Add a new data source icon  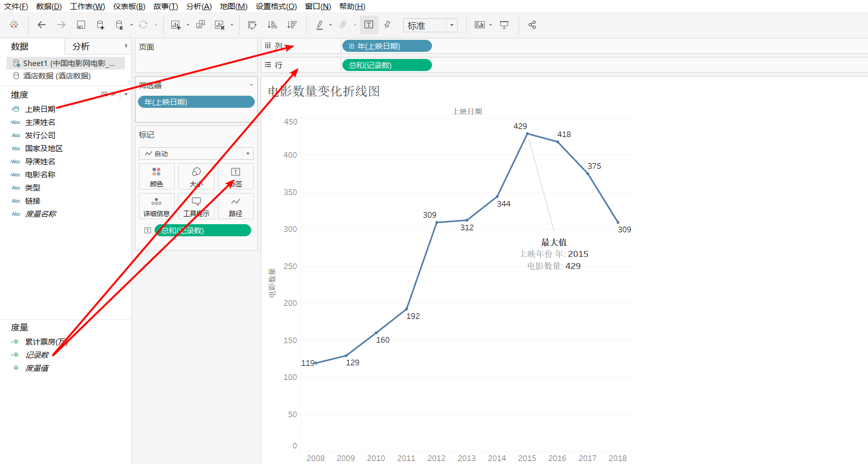100,25
